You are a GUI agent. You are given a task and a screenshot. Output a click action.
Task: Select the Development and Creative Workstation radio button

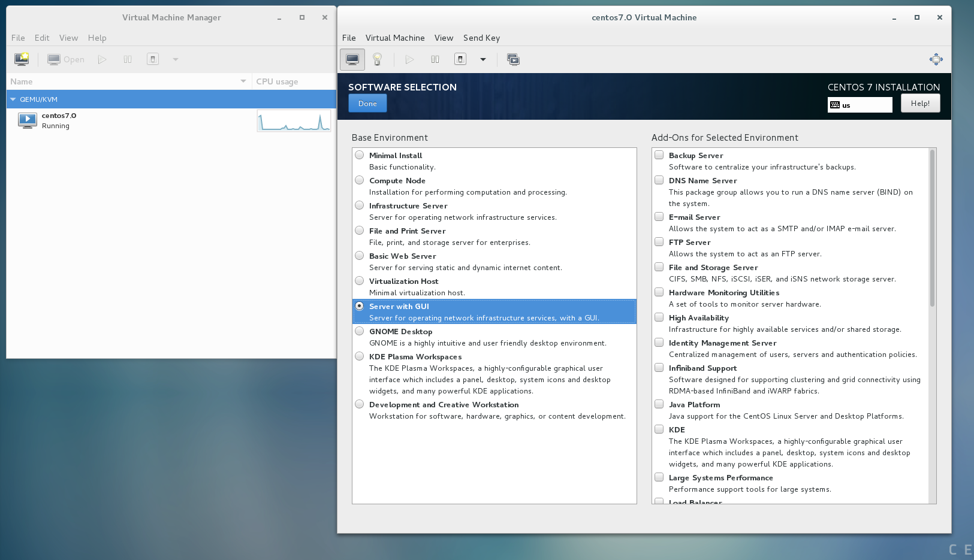(360, 404)
